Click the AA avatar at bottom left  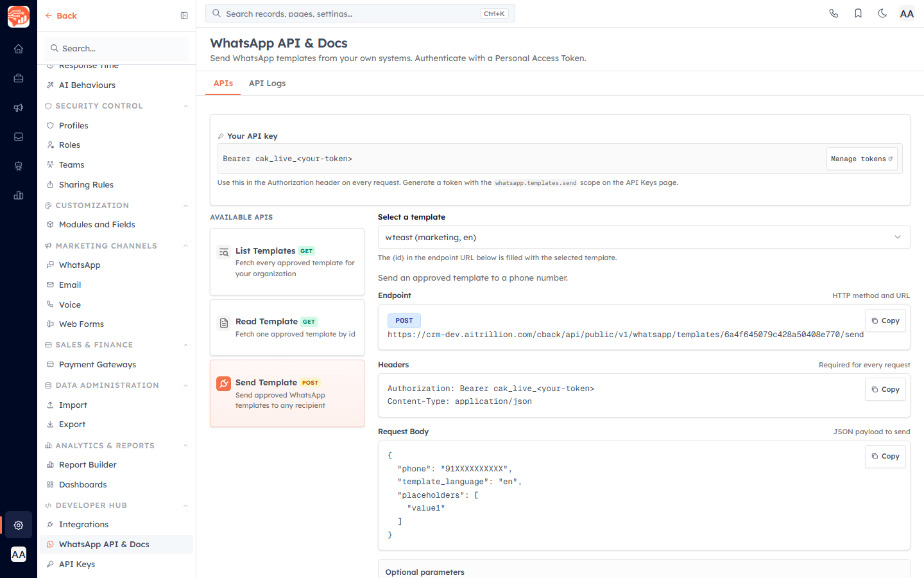point(19,554)
